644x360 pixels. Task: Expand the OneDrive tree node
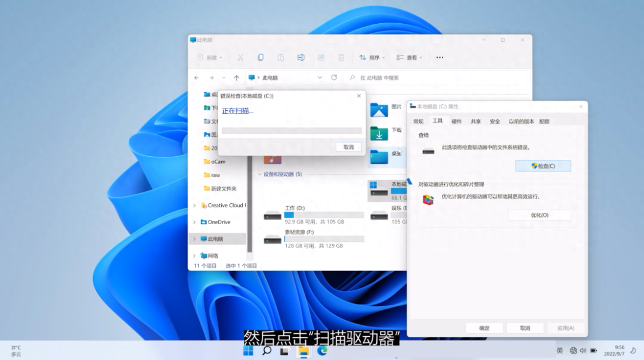(x=194, y=222)
